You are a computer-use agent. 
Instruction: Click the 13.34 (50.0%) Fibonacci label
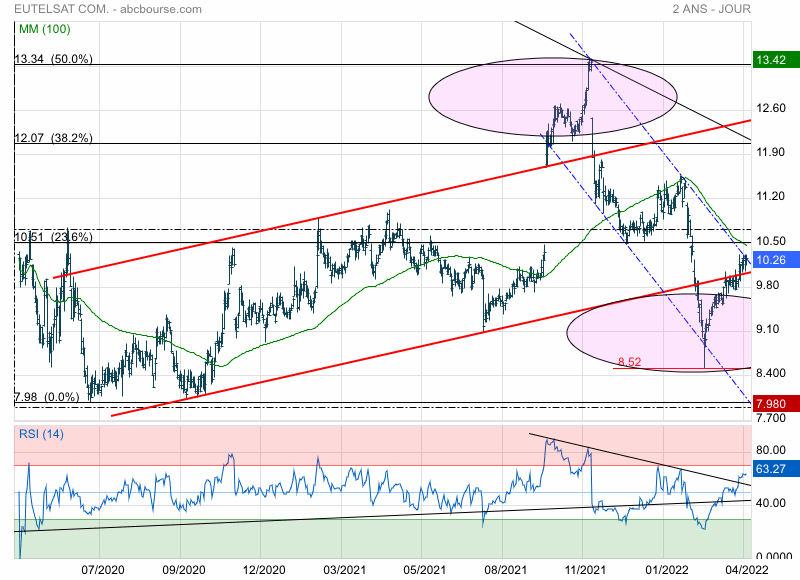click(x=54, y=59)
